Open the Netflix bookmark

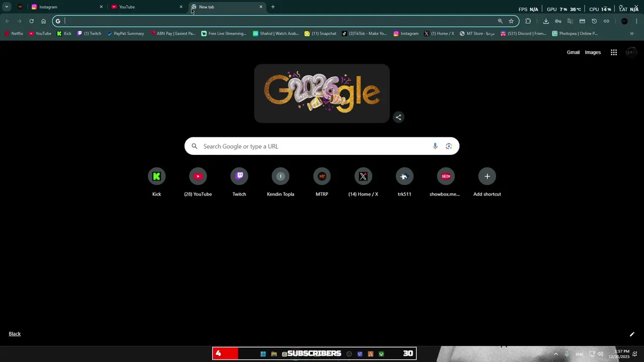click(14, 34)
